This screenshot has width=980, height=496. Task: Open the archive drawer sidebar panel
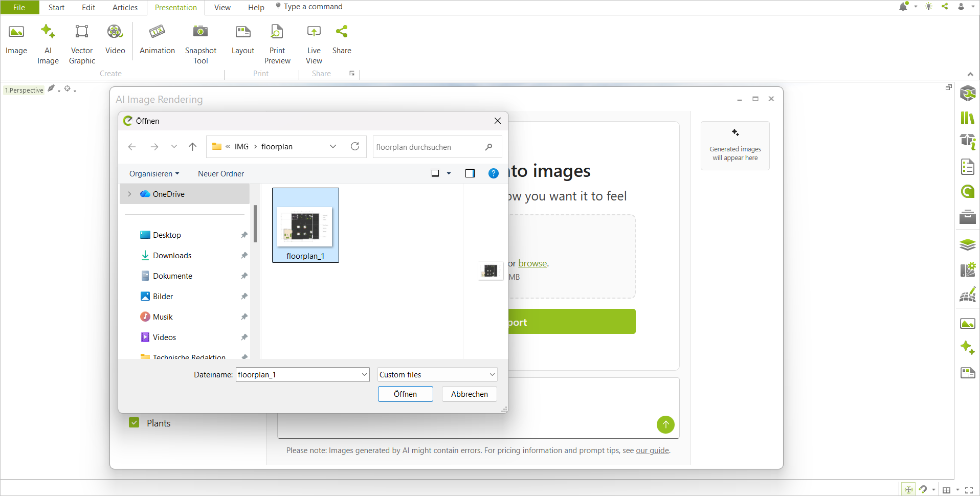[x=967, y=217]
